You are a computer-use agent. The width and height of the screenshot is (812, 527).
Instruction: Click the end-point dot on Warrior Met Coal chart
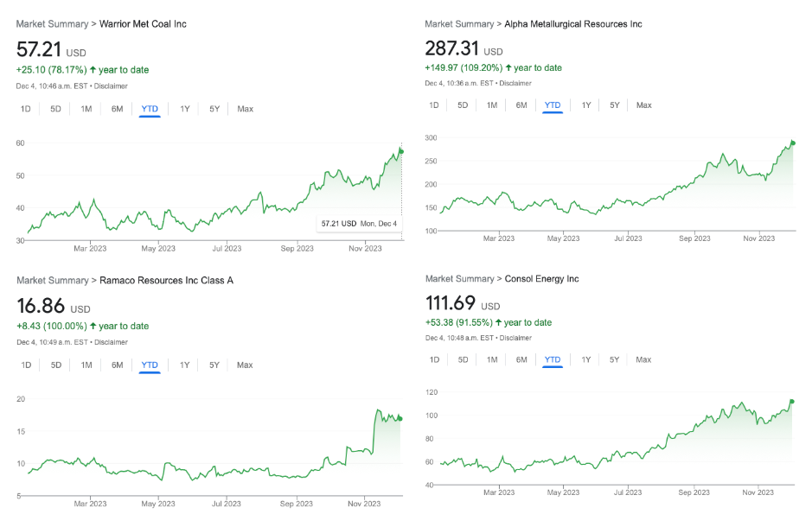click(x=401, y=151)
